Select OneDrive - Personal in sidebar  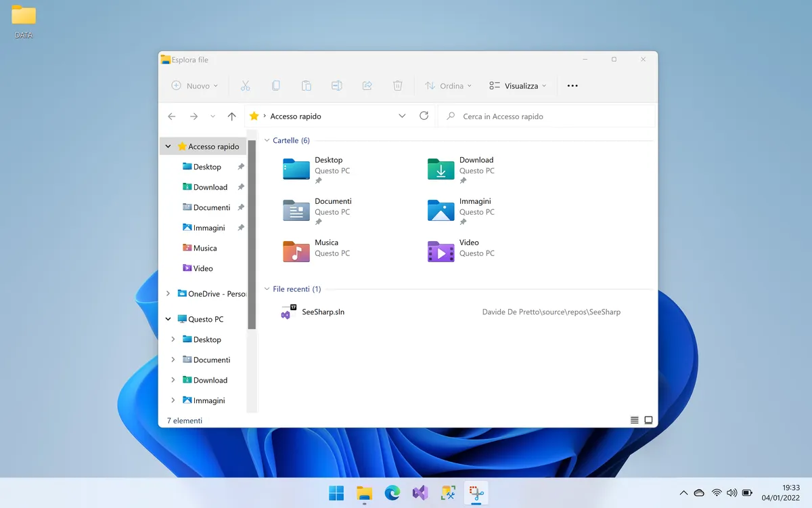coord(212,294)
